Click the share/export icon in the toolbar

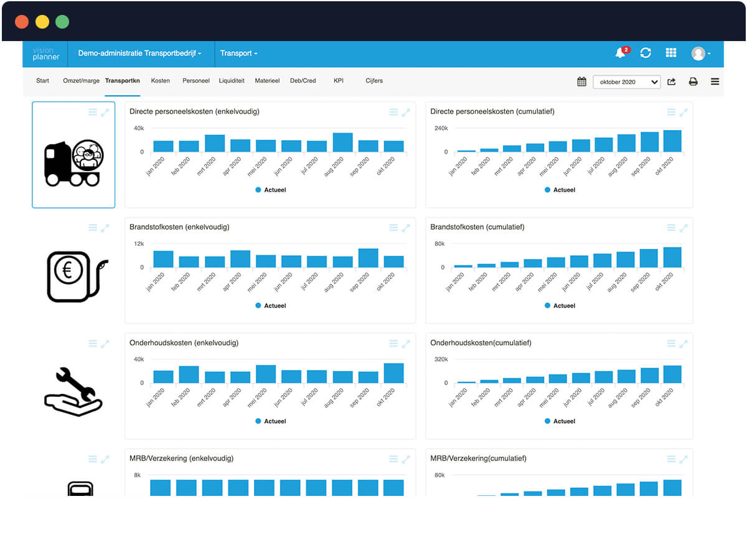point(672,82)
